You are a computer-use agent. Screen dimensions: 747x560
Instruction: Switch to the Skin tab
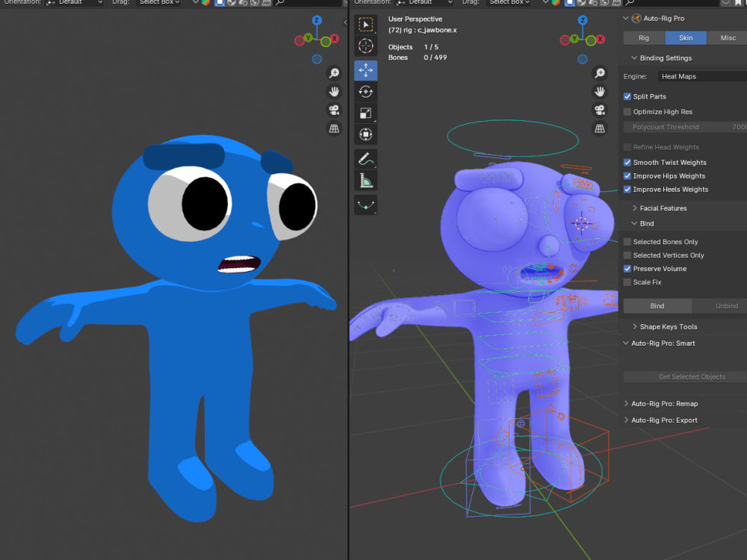click(x=686, y=37)
